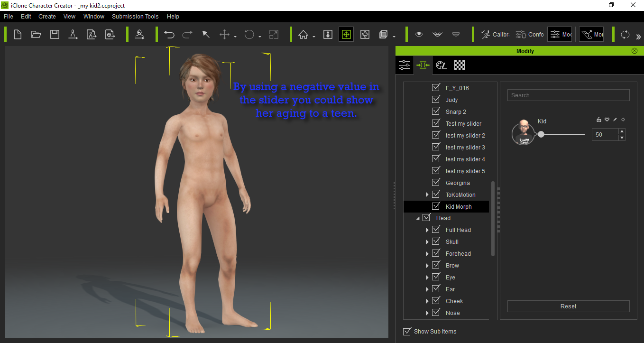The height and width of the screenshot is (343, 644).
Task: Select the Scale tool
Action: click(x=274, y=34)
